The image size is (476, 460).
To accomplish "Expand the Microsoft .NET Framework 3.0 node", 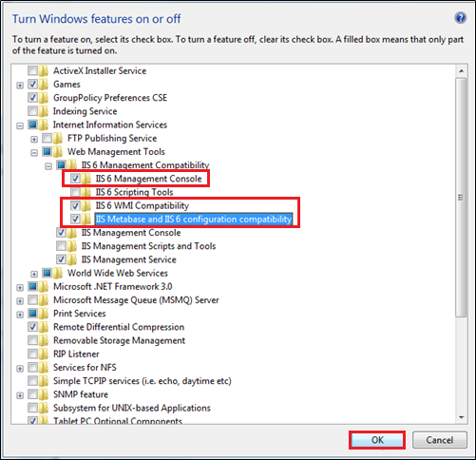I will coord(20,288).
